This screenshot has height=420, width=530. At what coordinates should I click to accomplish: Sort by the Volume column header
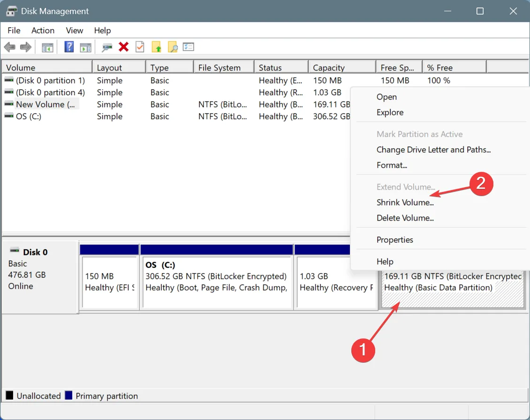click(x=47, y=67)
